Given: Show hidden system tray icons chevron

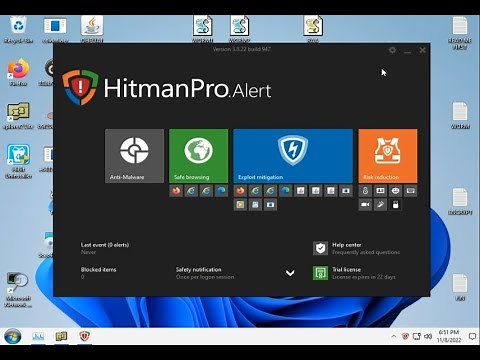Looking at the screenshot, I should tap(394, 336).
